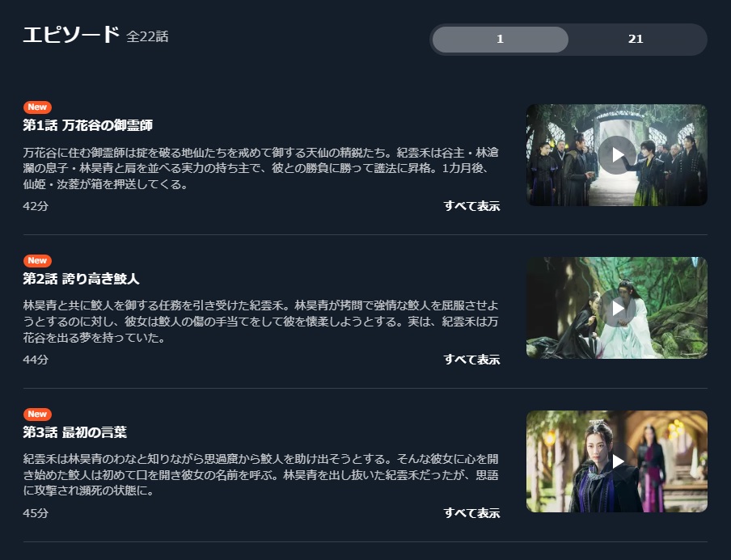The width and height of the screenshot is (731, 560).
Task: Click the New badge above episode 1
Action: coord(37,107)
